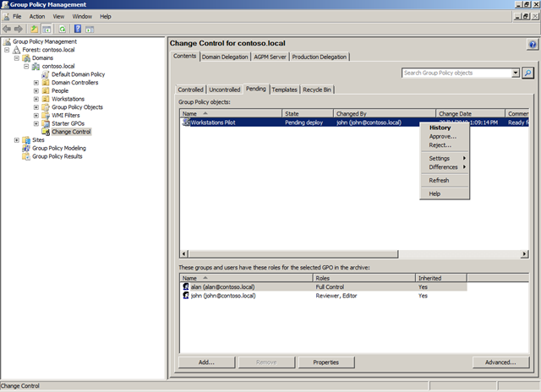Click the green Refresh toolbar icon
The image size is (541, 392).
61,29
